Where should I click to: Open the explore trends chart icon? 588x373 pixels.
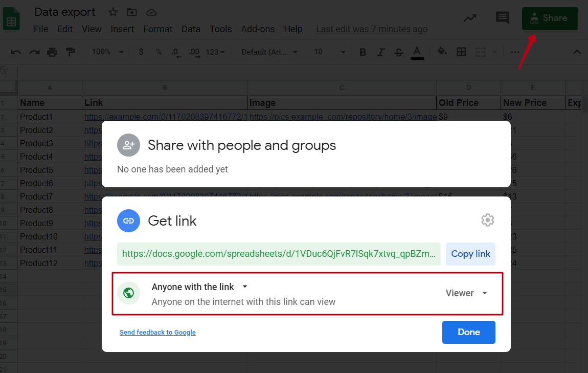coord(470,17)
